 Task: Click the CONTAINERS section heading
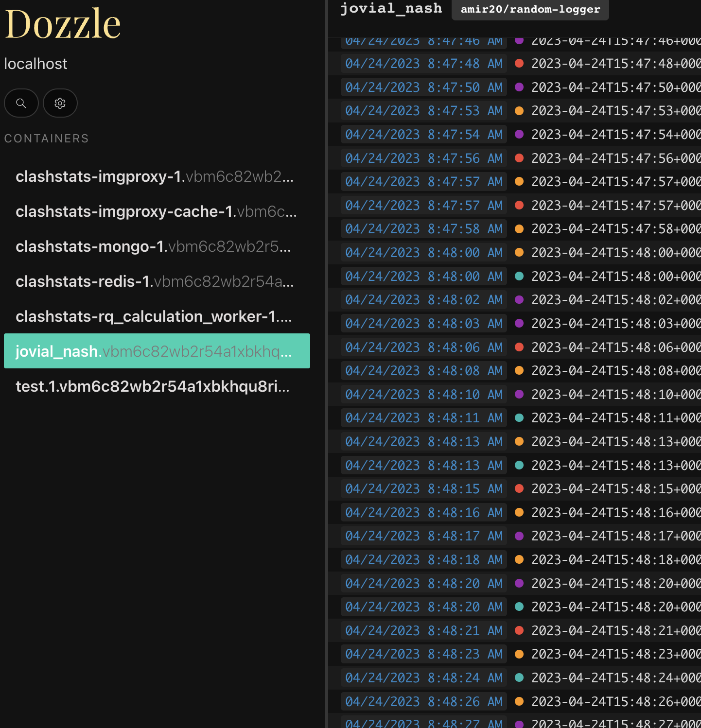coord(47,138)
